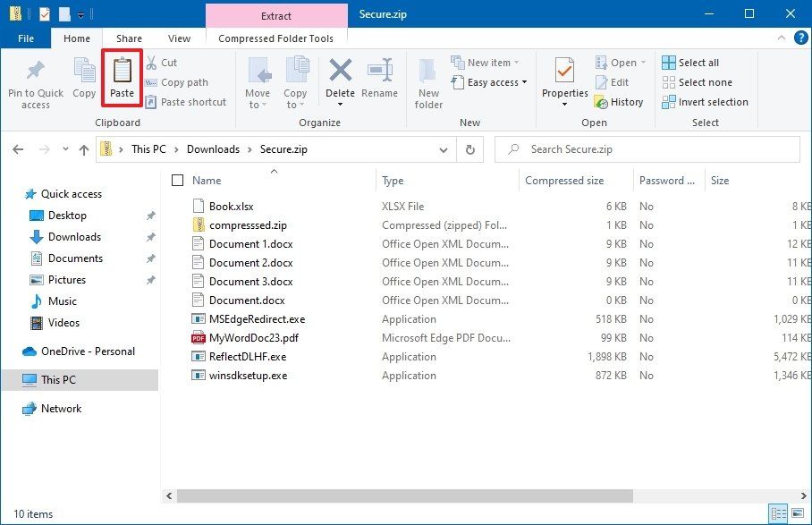This screenshot has height=525, width=812.
Task: Click the Pin to Quick access icon
Action: [35, 80]
